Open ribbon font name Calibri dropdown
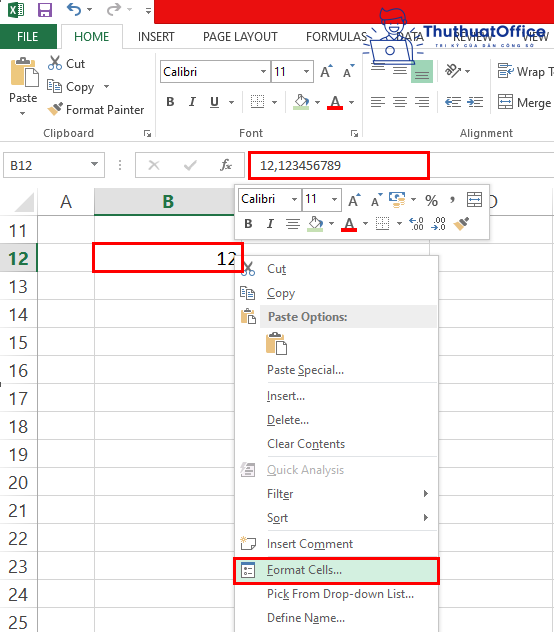This screenshot has height=632, width=554. click(263, 72)
